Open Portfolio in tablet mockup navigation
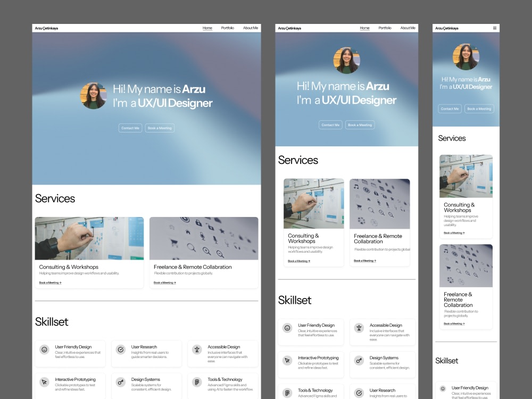This screenshot has height=399, width=532. point(385,28)
